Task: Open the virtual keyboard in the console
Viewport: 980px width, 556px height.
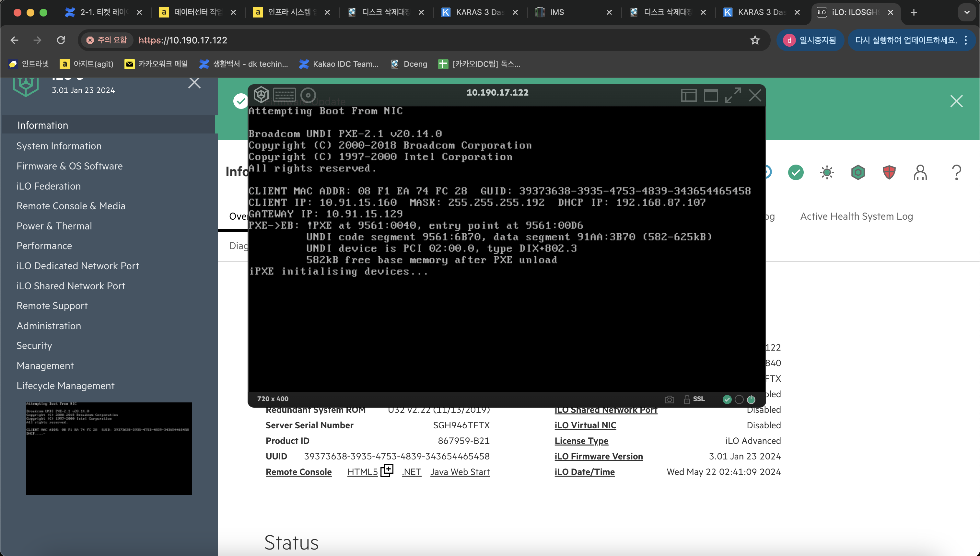Action: [284, 95]
